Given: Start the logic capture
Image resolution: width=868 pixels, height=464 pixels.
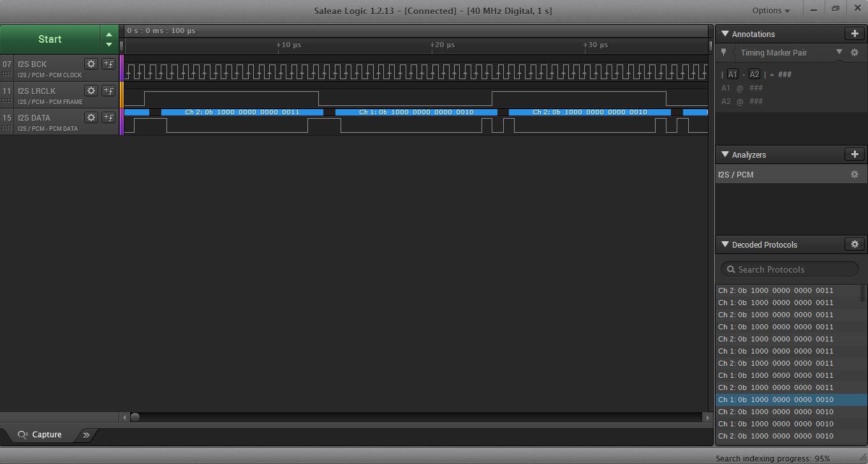Looking at the screenshot, I should [x=50, y=39].
